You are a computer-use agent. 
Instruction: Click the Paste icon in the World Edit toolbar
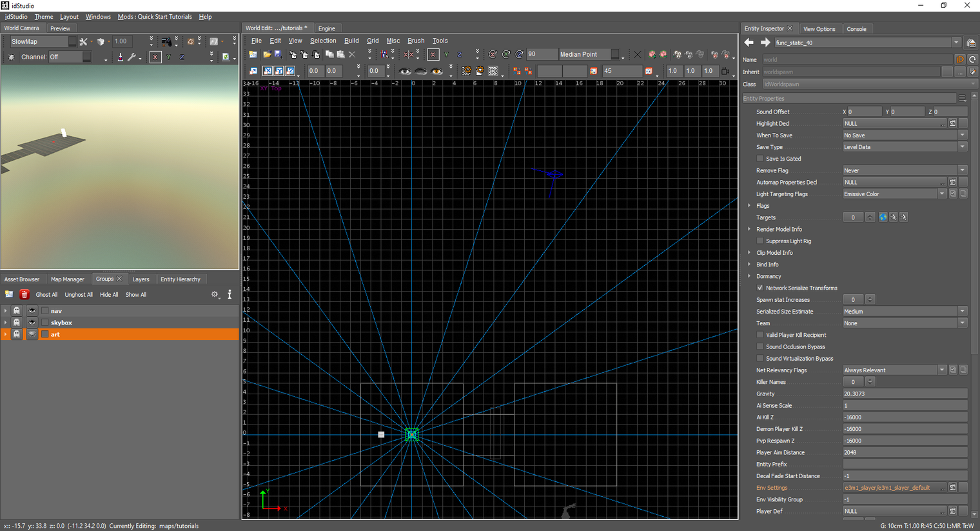[340, 54]
